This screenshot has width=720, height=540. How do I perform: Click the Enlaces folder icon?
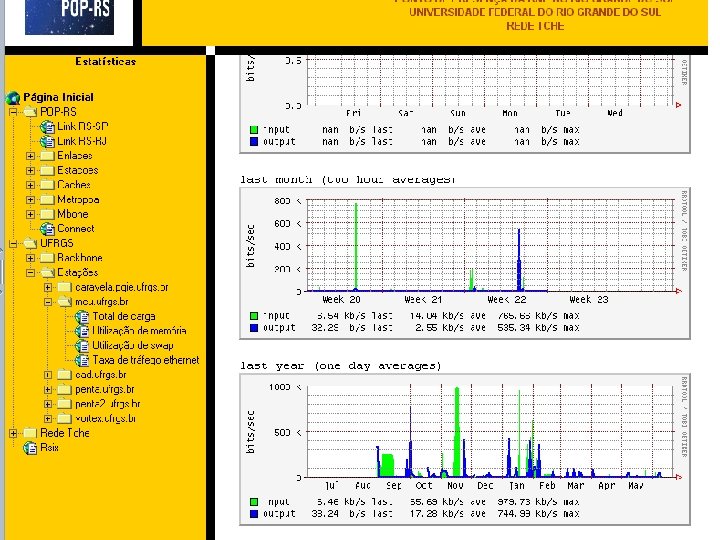[x=47, y=156]
